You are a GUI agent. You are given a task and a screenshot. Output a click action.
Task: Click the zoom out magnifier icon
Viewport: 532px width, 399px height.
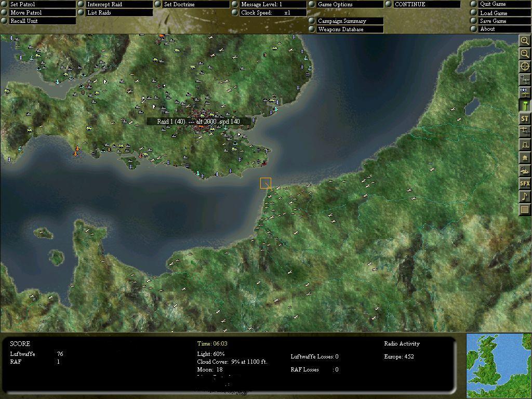[525, 54]
